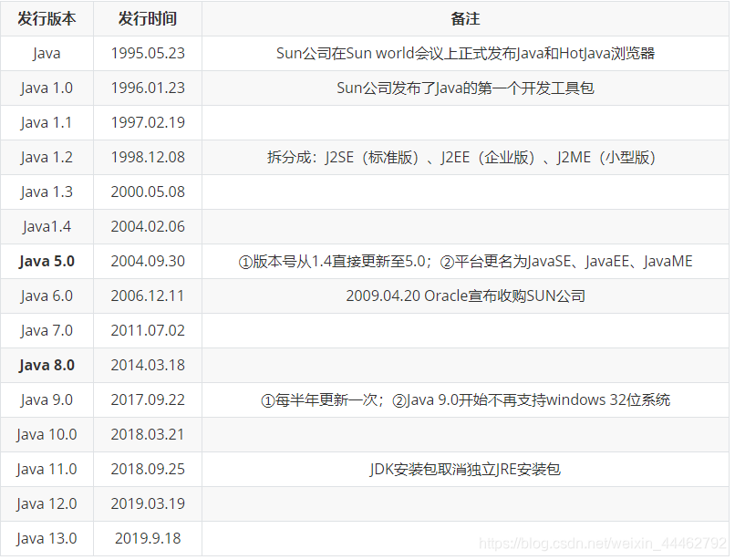
Task: Click the 第一个开发工具包 remark
Action: click(x=465, y=88)
